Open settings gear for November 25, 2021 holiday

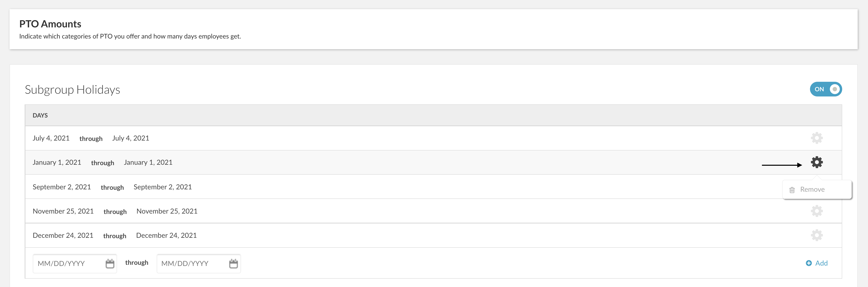[x=816, y=211]
